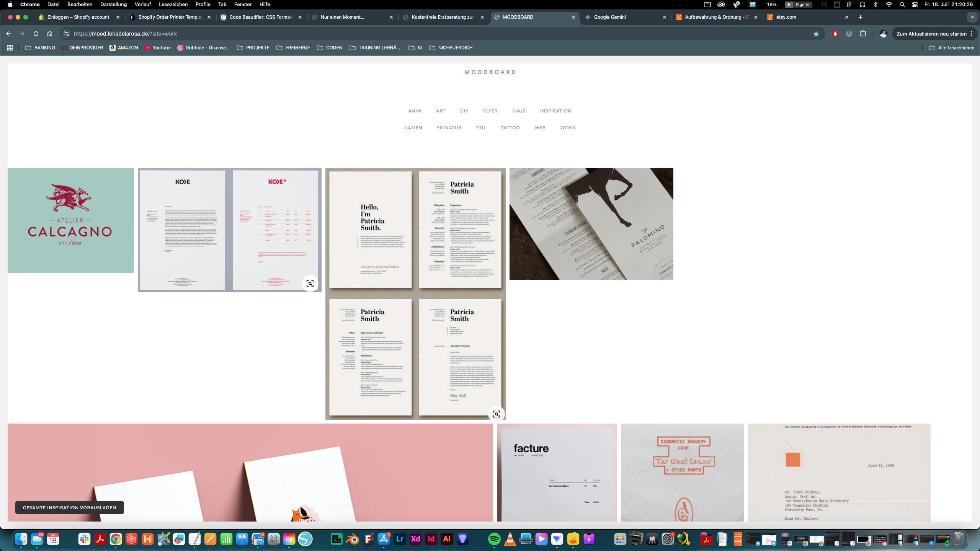Open the FREIBERUF bookmarks folder
980x551 pixels.
(x=293, y=48)
